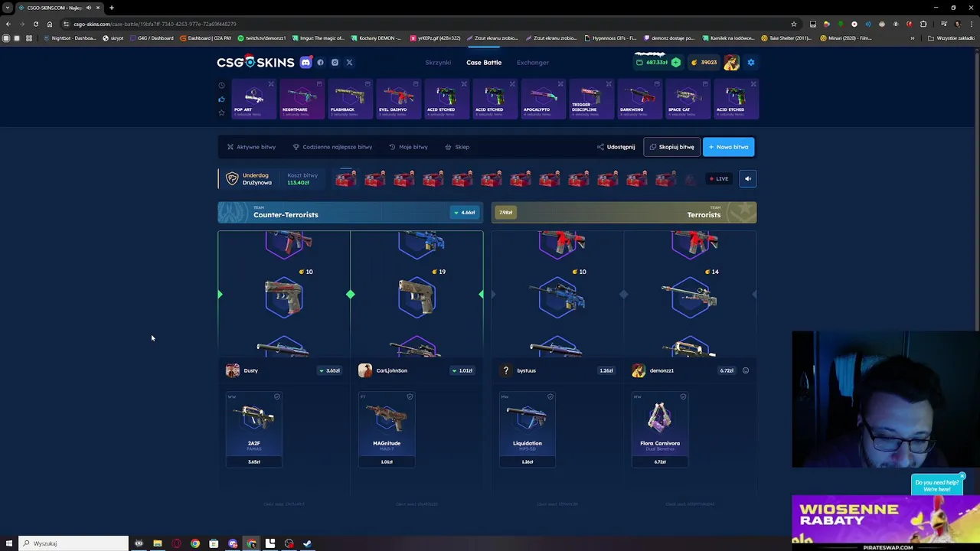Viewport: 980px width, 551px height.
Task: Open the NIGHTMARE recent drop card
Action: tap(302, 99)
